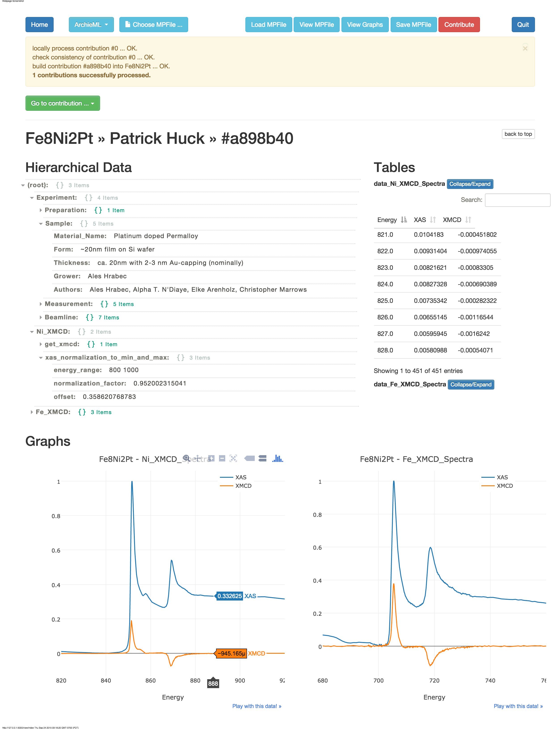560x729 pixels.
Task: Click the Autoscale axes icon
Action: coord(233,458)
